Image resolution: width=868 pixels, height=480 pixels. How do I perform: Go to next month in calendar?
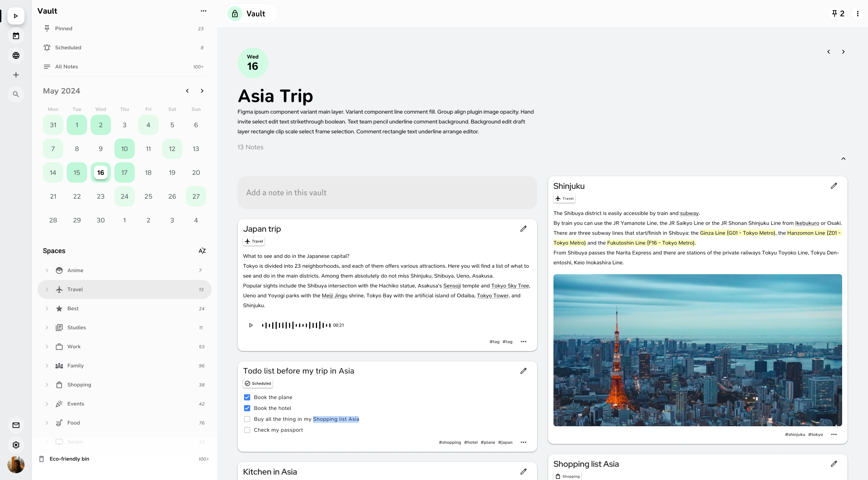pyautogui.click(x=202, y=91)
